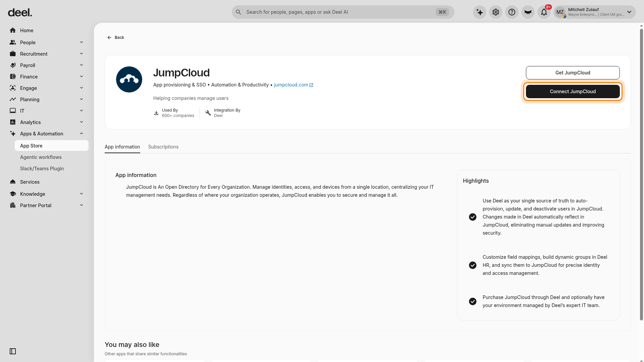Image resolution: width=644 pixels, height=362 pixels.
Task: Switch to the Subscriptions tab
Action: [163, 147]
